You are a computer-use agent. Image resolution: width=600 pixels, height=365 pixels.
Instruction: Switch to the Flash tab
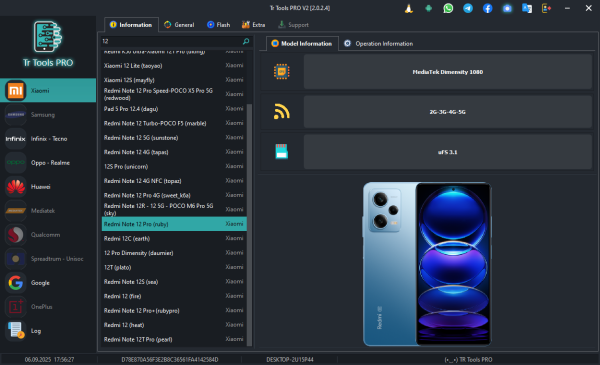pyautogui.click(x=218, y=24)
